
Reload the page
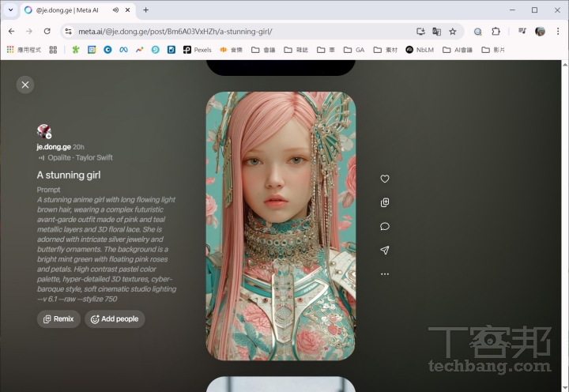(47, 32)
